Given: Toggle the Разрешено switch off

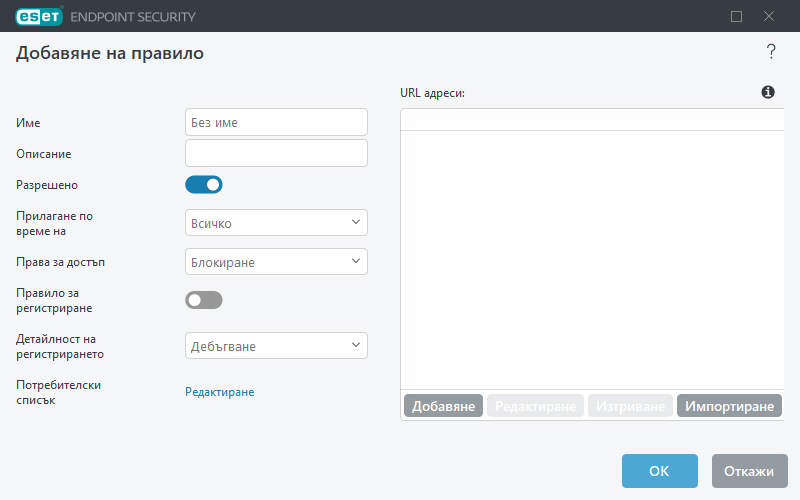Looking at the screenshot, I should tap(204, 185).
